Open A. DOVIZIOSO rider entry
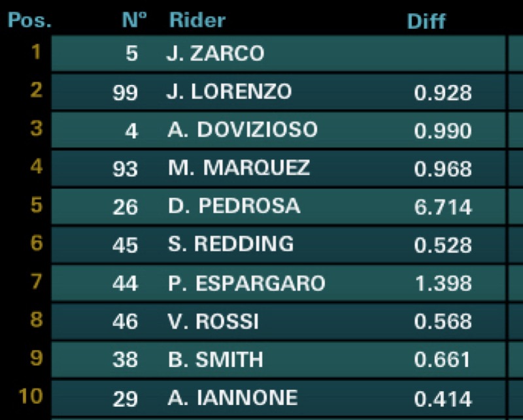Image resolution: width=523 pixels, height=420 pixels. tap(242, 130)
